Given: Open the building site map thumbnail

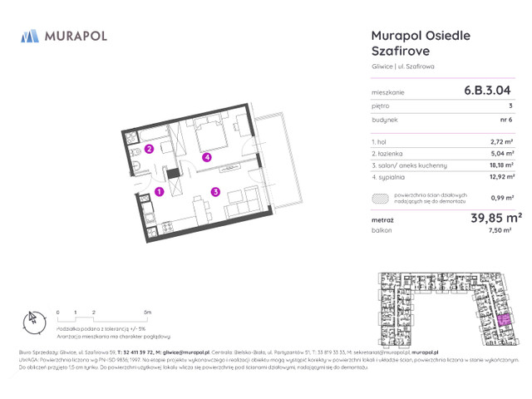Looking at the screenshot, I should (x=446, y=308).
